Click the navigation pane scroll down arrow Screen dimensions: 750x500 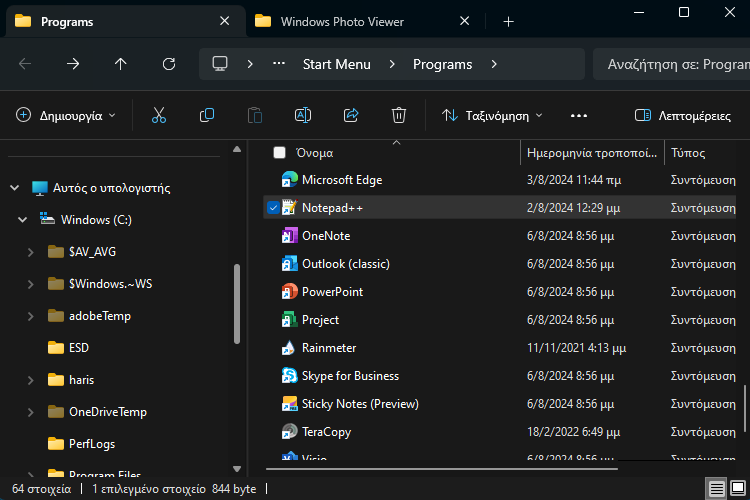pos(237,469)
